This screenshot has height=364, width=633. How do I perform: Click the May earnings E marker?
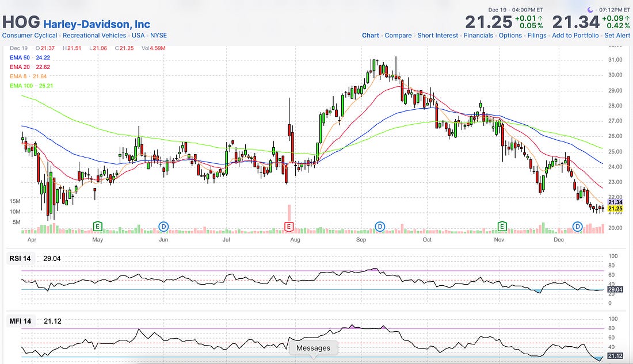[97, 227]
